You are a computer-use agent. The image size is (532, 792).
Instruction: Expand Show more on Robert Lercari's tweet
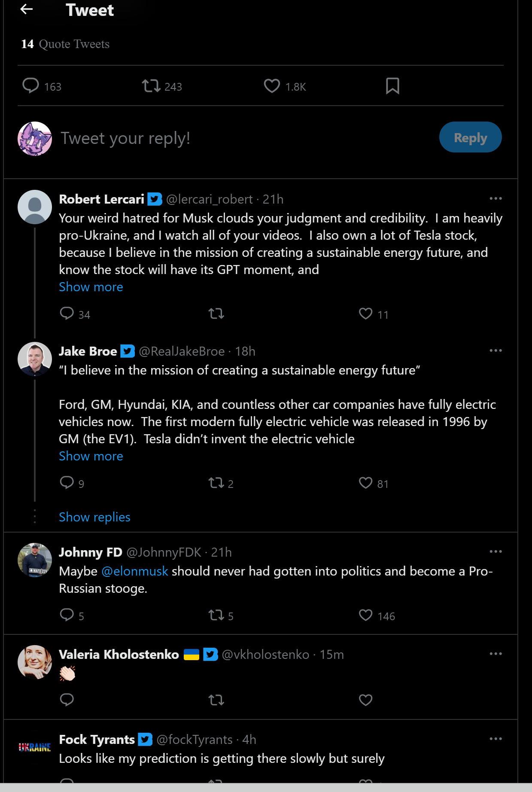click(x=91, y=287)
